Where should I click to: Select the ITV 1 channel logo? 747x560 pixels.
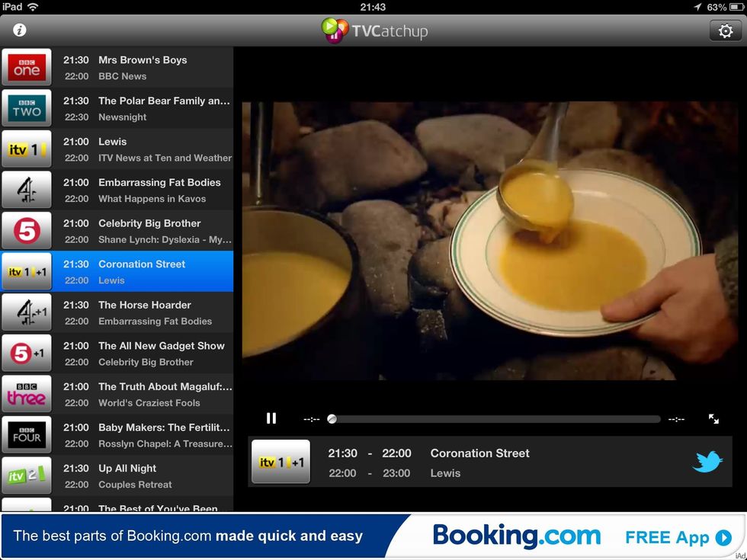(27, 149)
